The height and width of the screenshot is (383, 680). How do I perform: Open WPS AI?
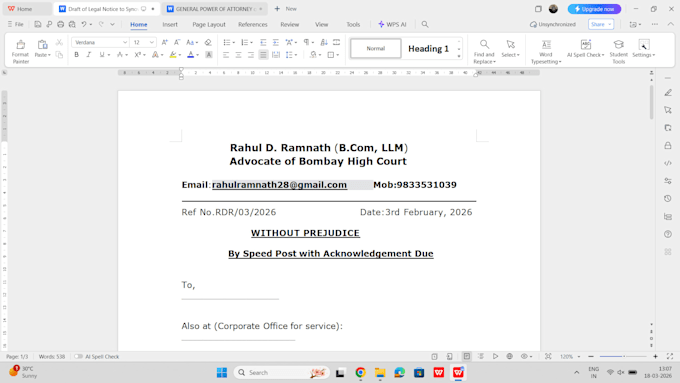[392, 24]
